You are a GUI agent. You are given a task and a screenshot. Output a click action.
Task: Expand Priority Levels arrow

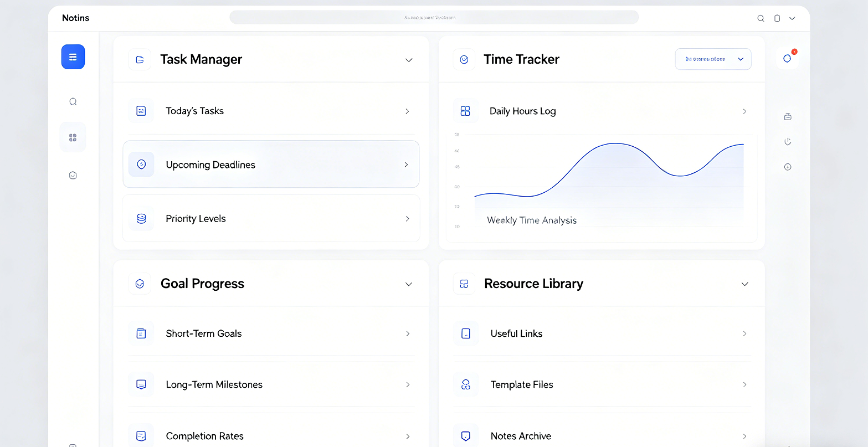coord(407,219)
